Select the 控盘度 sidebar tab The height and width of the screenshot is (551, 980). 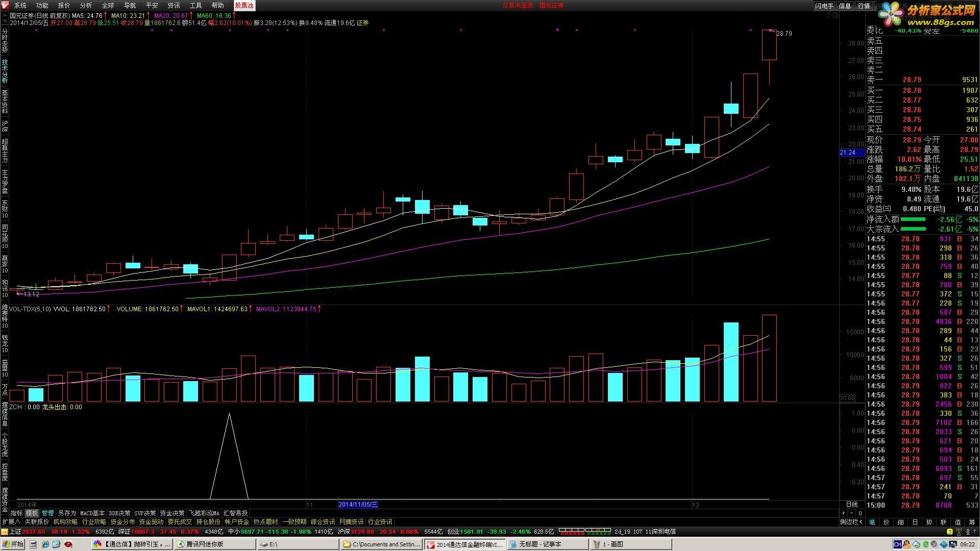pos(5,472)
